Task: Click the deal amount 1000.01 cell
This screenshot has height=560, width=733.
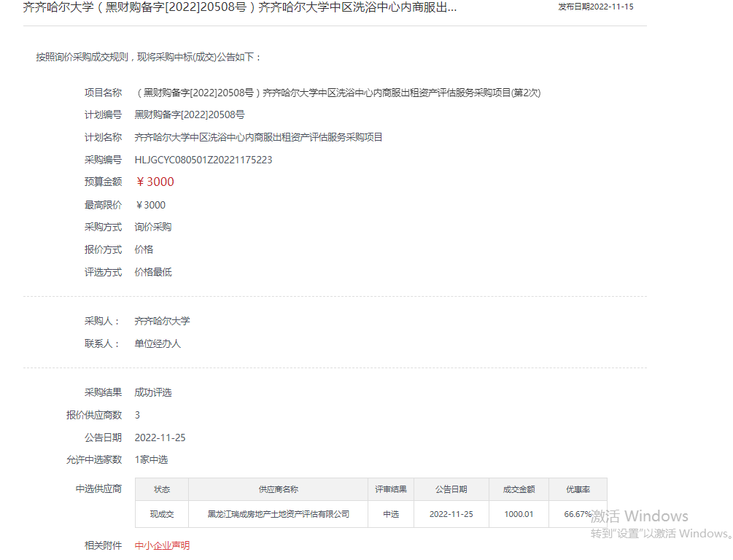Action: click(518, 514)
